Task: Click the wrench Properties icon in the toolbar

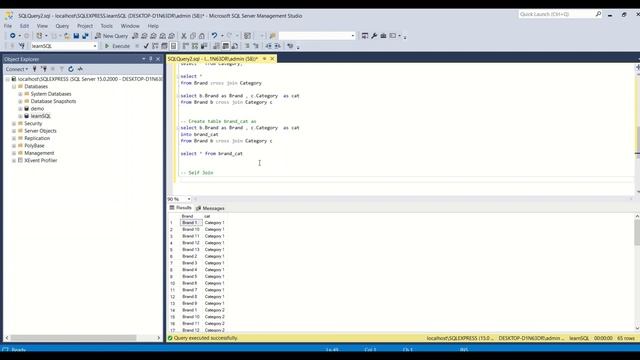Action: click(x=374, y=36)
